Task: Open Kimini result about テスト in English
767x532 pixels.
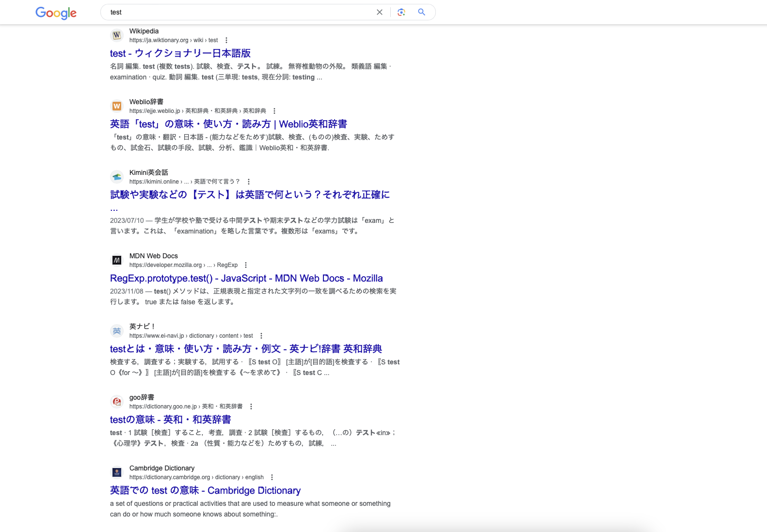Action: tap(250, 195)
